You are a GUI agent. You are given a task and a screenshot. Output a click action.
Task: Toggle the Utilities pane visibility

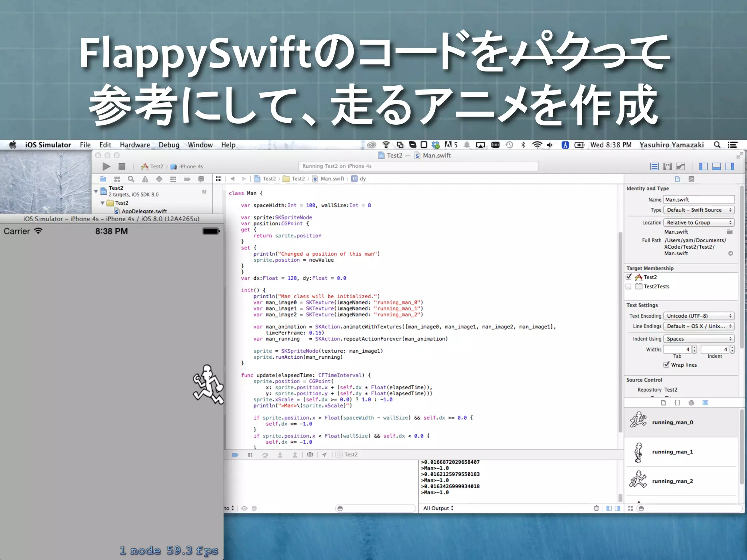pyautogui.click(x=730, y=167)
